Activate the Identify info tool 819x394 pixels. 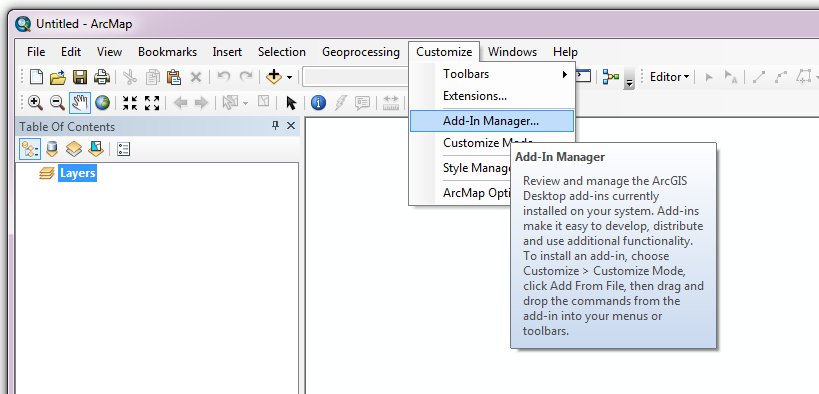(x=318, y=102)
